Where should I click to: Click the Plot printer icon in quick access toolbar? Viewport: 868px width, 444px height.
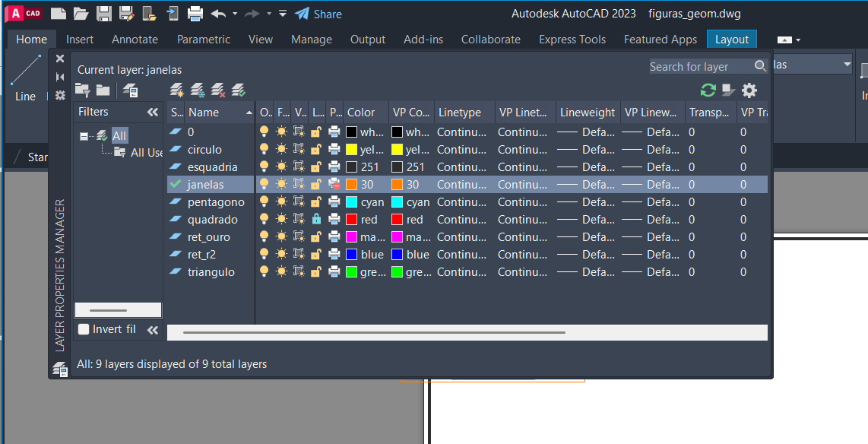(195, 14)
